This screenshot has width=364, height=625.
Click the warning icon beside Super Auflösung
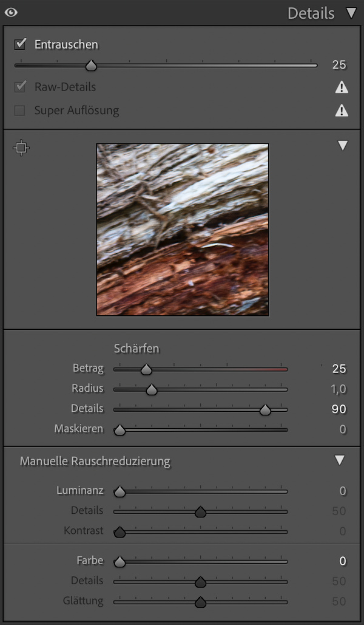(x=342, y=111)
